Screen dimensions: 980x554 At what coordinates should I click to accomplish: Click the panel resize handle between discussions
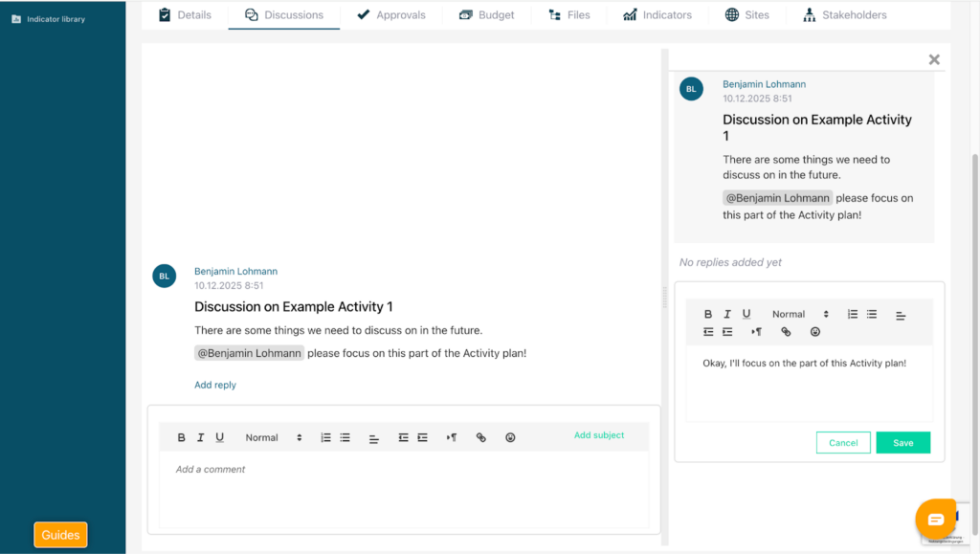(664, 297)
